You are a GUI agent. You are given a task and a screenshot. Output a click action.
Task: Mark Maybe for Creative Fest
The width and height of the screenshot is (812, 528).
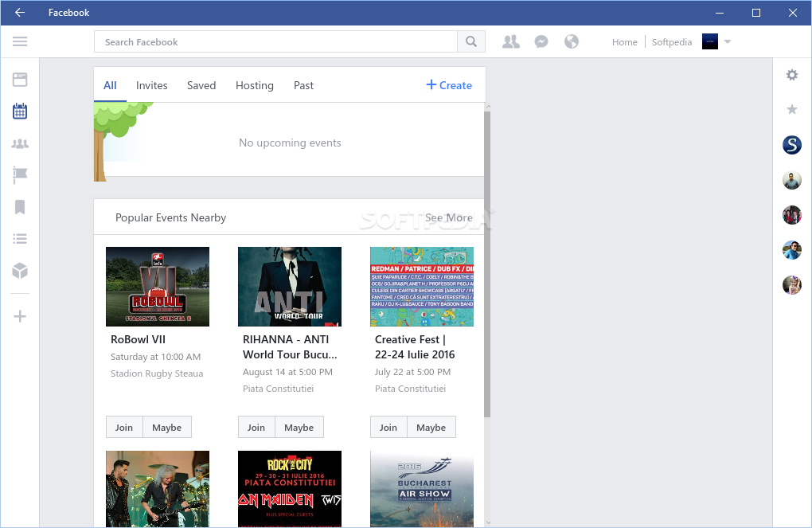(x=431, y=427)
